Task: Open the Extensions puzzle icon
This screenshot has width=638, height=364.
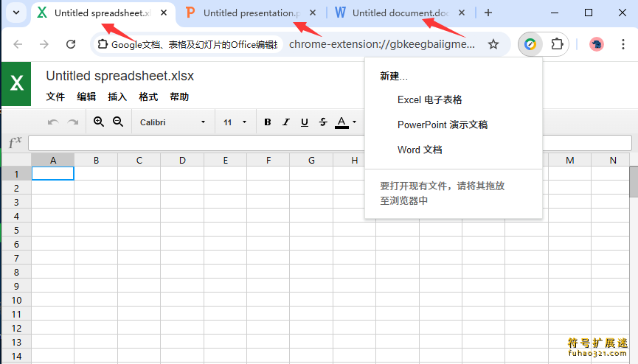Action: pyautogui.click(x=557, y=44)
